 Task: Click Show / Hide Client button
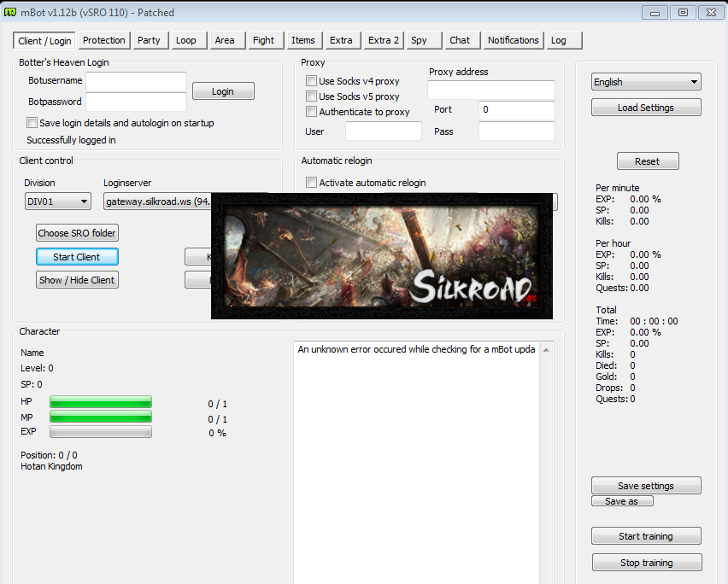(x=77, y=280)
